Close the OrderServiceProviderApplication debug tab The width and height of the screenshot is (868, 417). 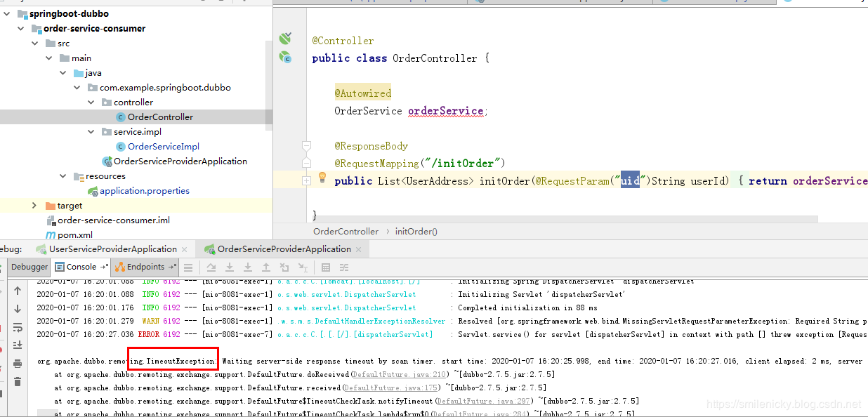[x=359, y=249]
